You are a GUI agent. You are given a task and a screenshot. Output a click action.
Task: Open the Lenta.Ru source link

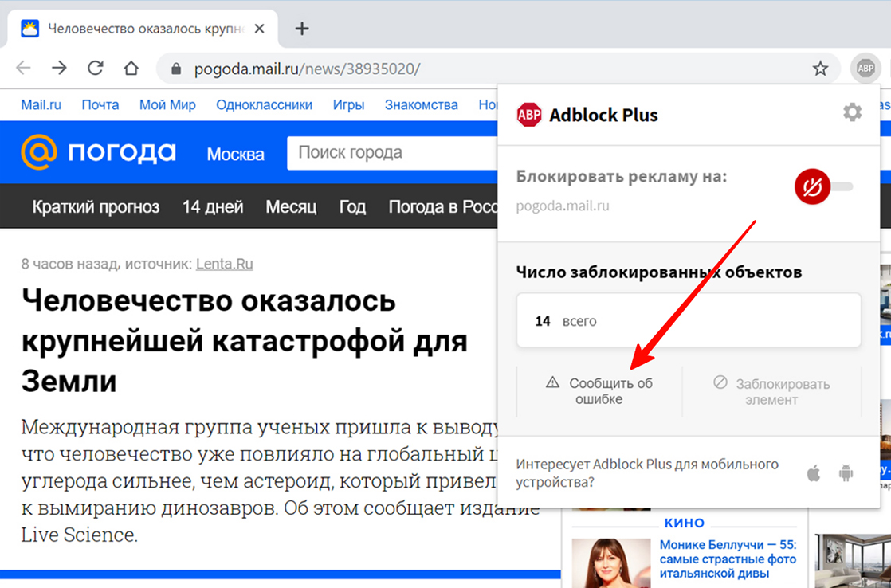click(225, 265)
